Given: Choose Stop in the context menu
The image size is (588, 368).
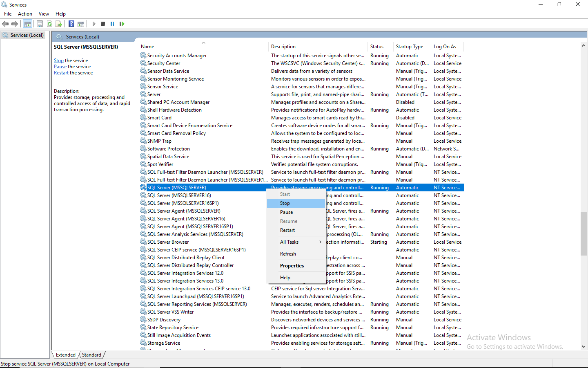Looking at the screenshot, I should 296,203.
